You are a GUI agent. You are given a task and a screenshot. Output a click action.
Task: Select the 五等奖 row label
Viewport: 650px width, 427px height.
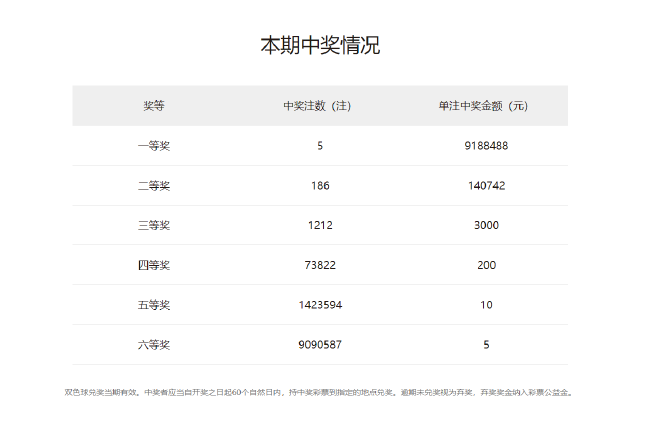(x=154, y=305)
